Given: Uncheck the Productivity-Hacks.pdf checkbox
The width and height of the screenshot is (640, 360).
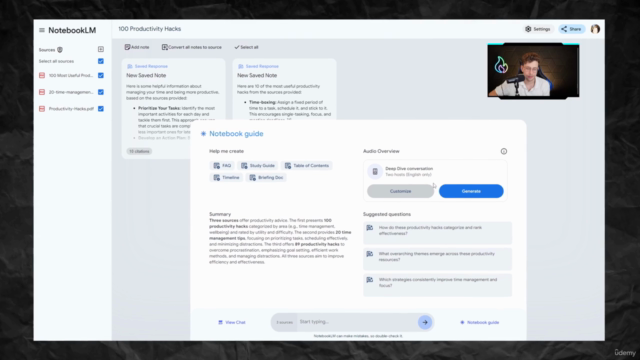Looking at the screenshot, I should [x=101, y=109].
